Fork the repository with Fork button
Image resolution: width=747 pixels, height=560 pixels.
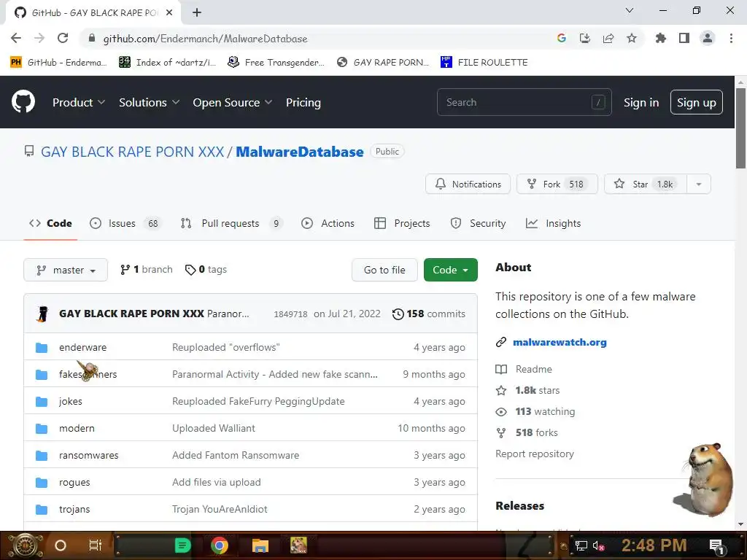coord(557,184)
